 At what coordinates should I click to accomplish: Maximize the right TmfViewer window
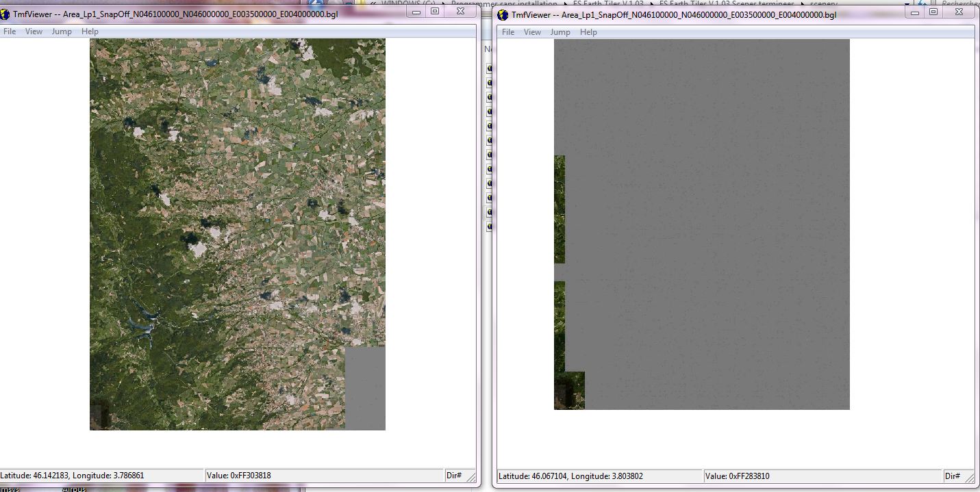click(933, 12)
